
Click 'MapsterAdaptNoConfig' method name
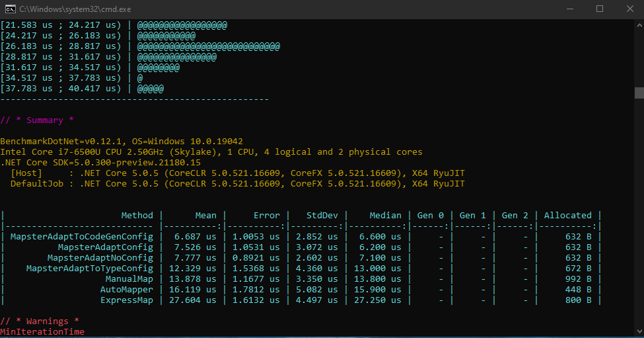[100, 258]
